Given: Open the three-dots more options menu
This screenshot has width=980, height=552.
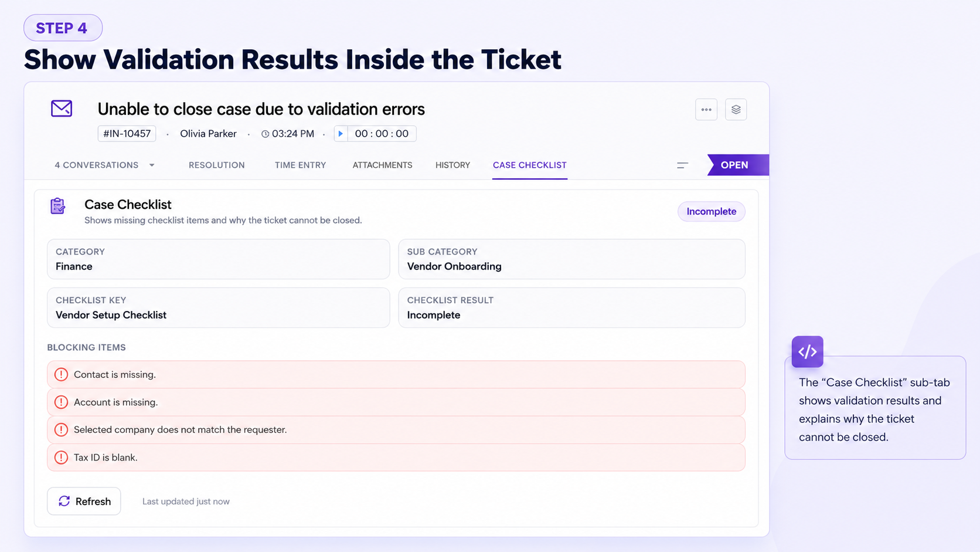Looking at the screenshot, I should point(706,110).
